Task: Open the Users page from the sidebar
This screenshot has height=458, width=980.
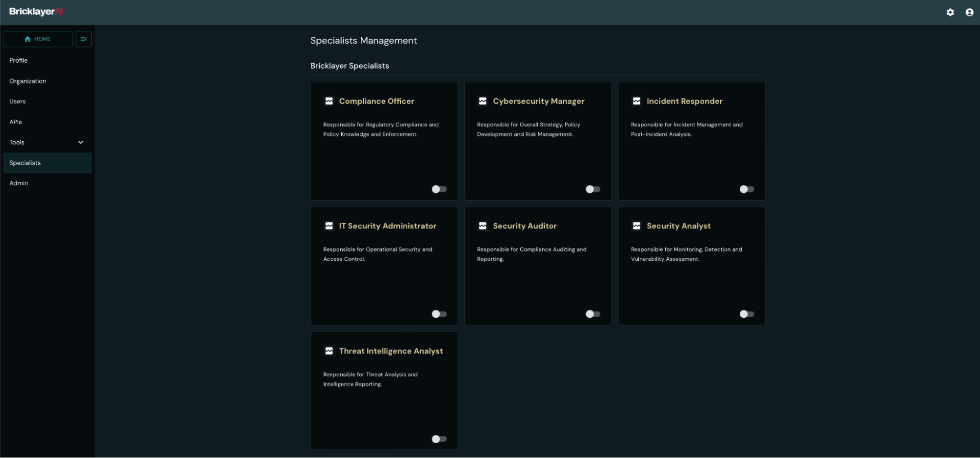Action: (18, 102)
